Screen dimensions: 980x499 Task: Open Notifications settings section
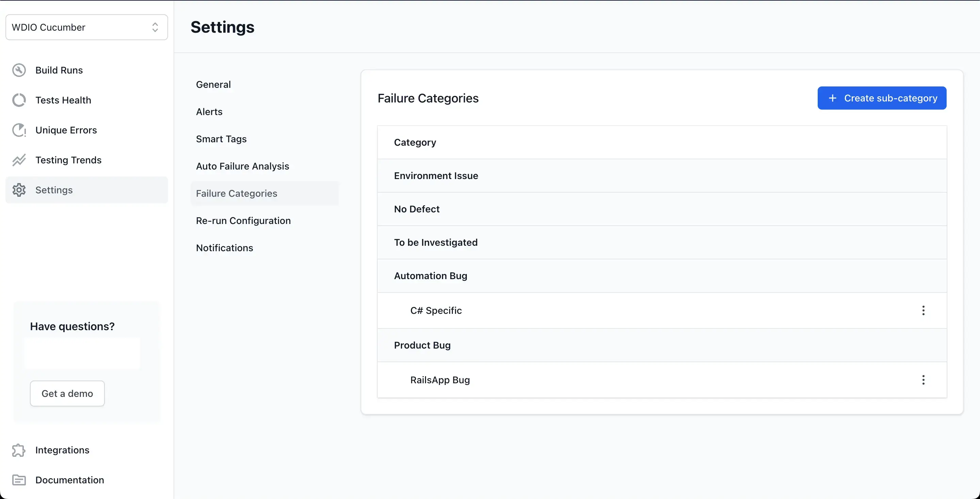pos(225,248)
